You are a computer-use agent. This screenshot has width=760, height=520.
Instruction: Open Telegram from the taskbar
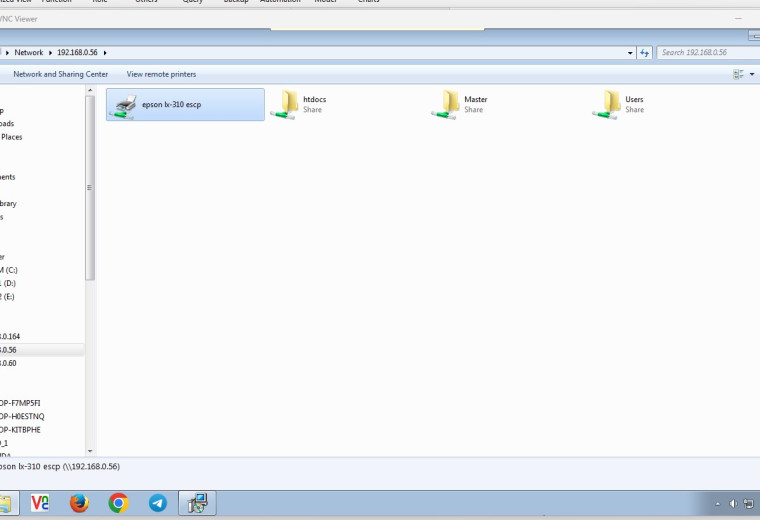158,503
